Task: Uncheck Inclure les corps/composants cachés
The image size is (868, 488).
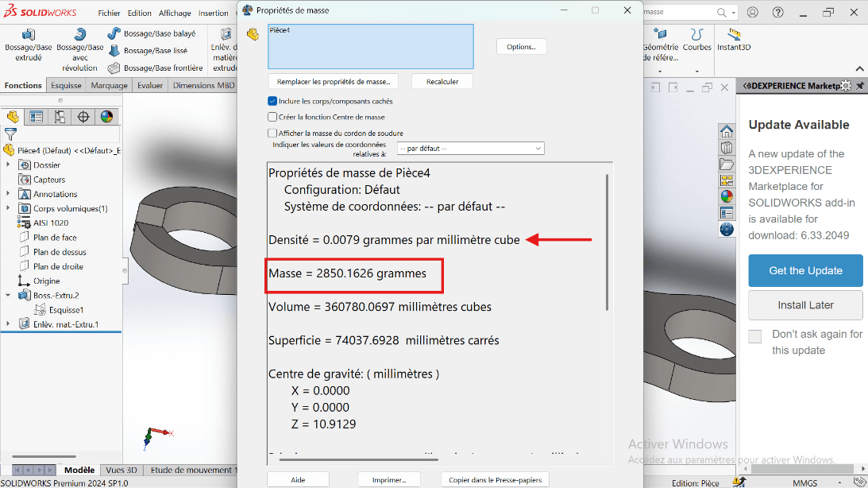Action: coord(272,102)
